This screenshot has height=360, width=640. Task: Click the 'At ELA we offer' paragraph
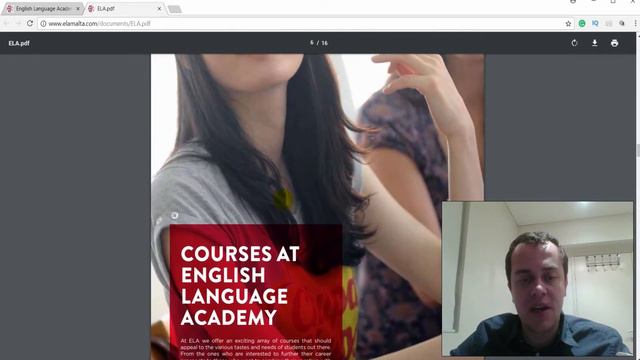pos(256,348)
